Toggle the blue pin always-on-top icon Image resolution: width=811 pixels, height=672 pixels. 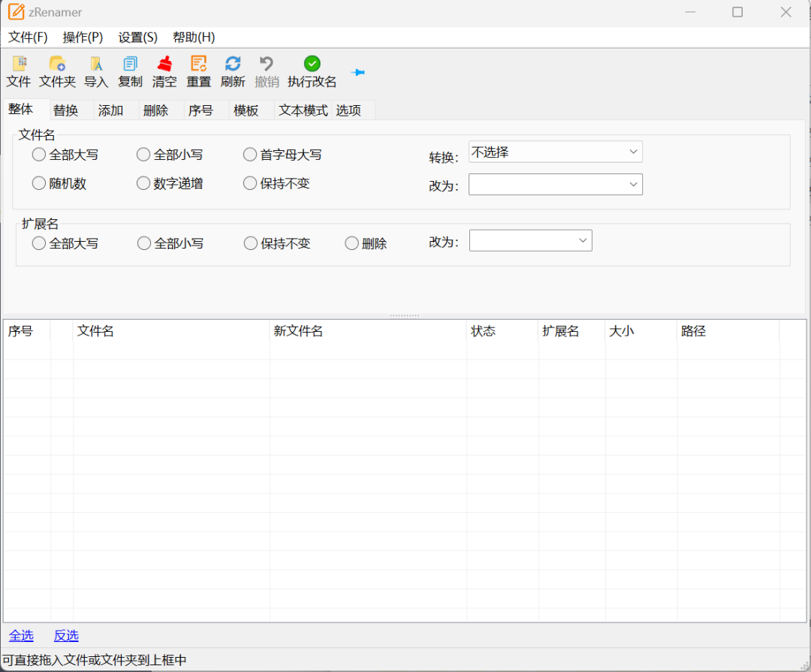click(358, 72)
